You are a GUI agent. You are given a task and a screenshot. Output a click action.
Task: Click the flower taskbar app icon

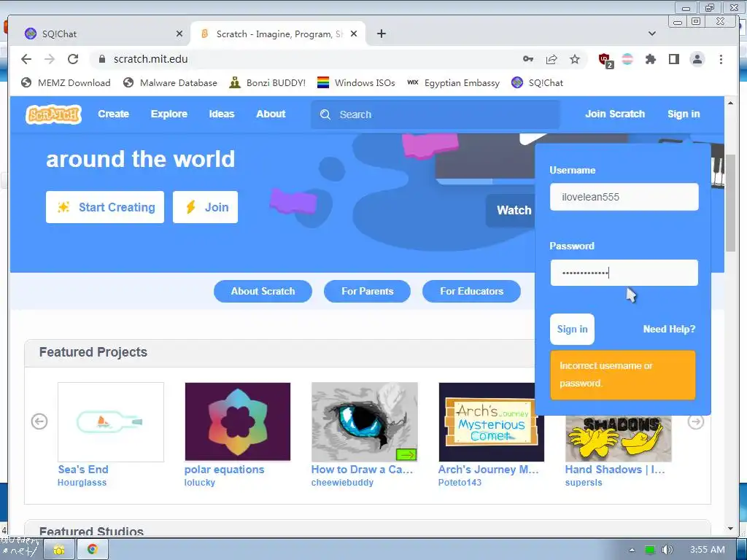tap(59, 550)
